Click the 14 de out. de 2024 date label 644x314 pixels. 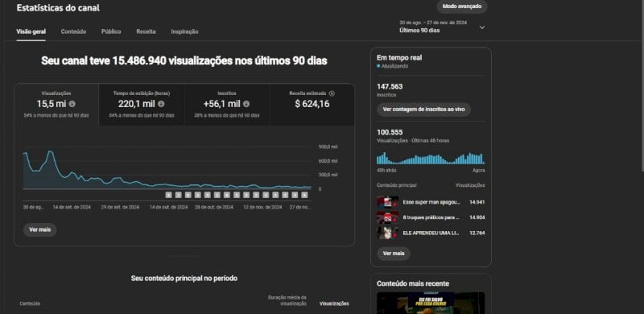pyautogui.click(x=168, y=208)
